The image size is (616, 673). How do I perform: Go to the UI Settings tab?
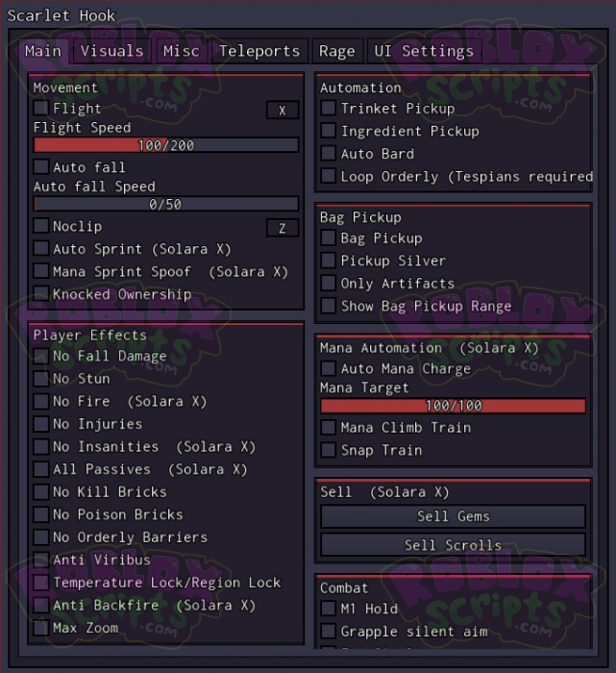[x=424, y=51]
